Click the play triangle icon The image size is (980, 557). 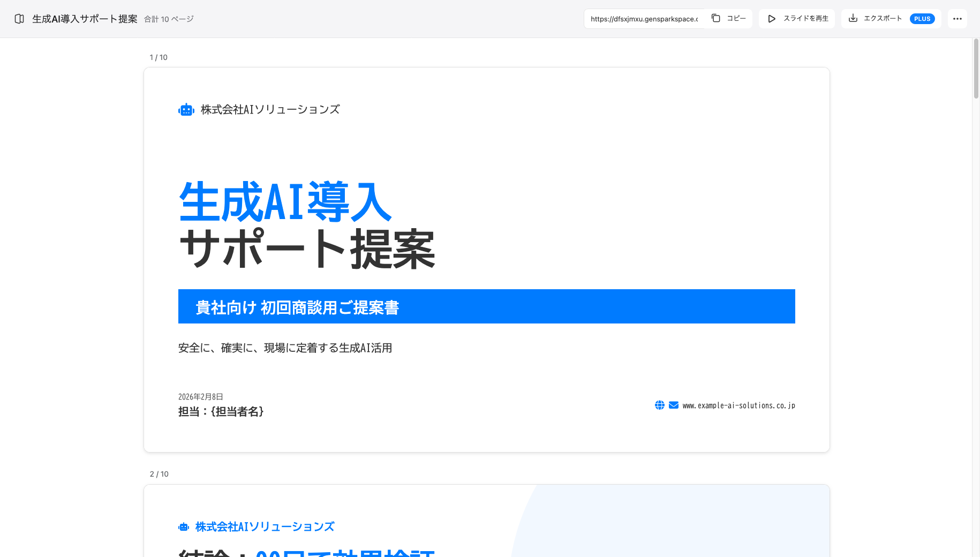(x=772, y=19)
